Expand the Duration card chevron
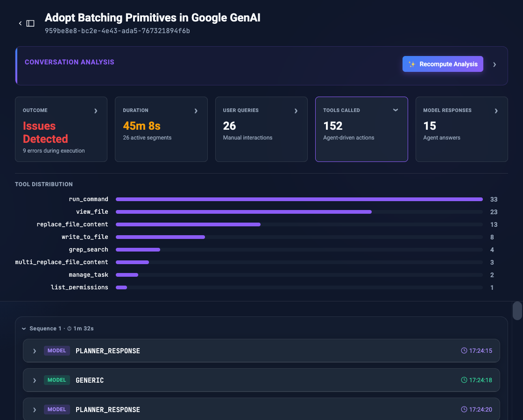This screenshot has height=420, width=523. [196, 111]
